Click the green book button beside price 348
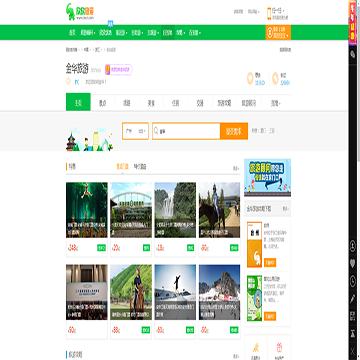Viewport: 360px width, 360px height. click(x=101, y=248)
